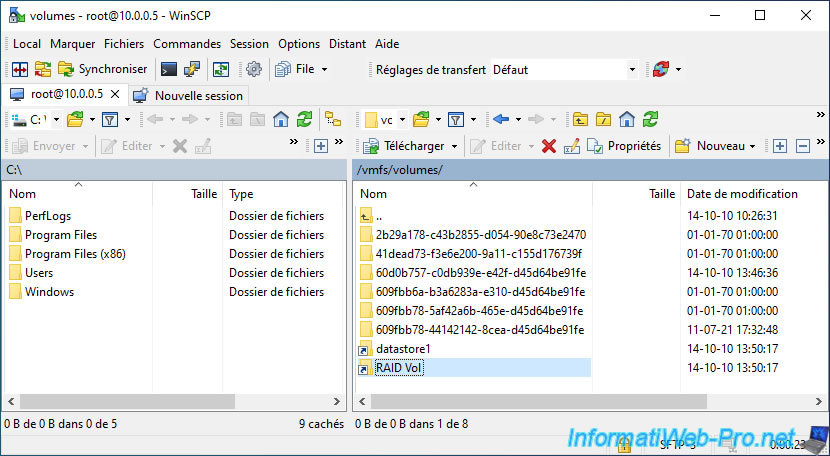Go to the remote home directory icon
830x456 pixels.
[x=627, y=120]
